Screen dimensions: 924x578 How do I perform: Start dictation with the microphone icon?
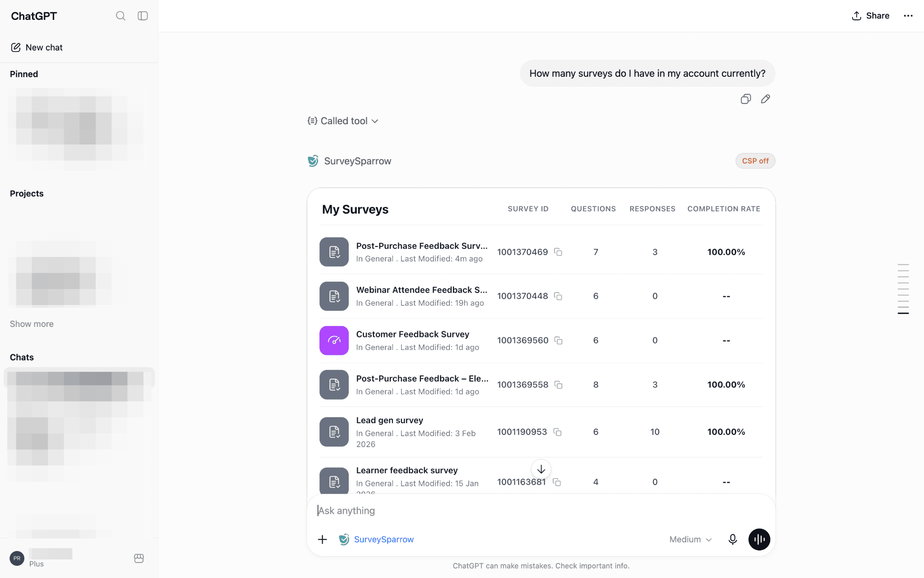(x=733, y=539)
